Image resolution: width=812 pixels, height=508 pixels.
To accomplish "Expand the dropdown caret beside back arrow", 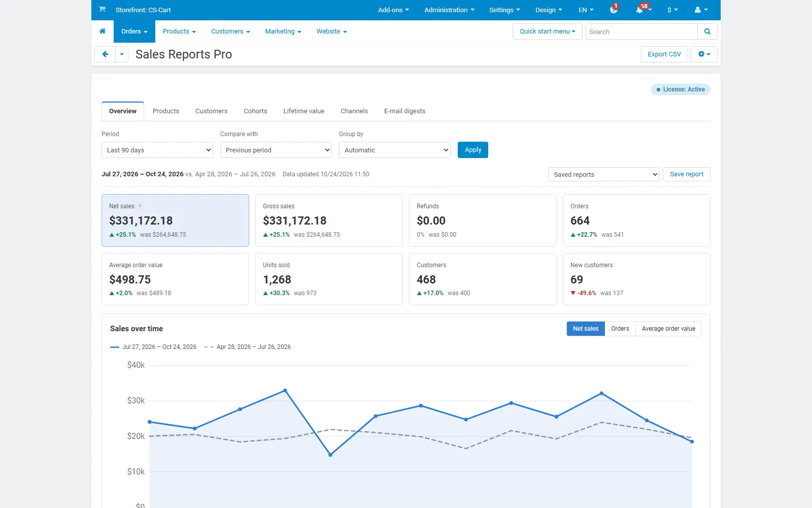I will click(122, 54).
